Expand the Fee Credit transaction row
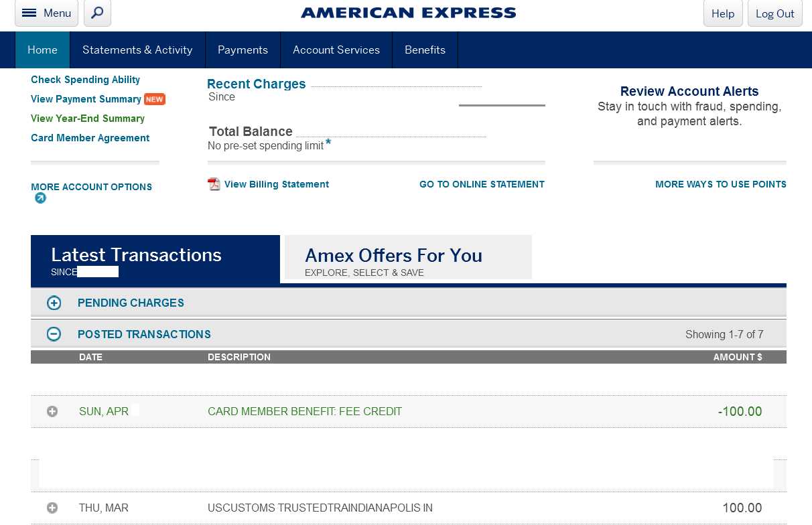This screenshot has width=812, height=525. (52, 412)
